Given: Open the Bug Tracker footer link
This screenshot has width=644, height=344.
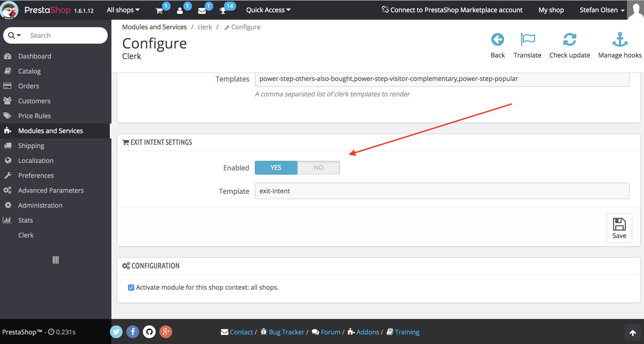Looking at the screenshot, I should pyautogui.click(x=286, y=332).
